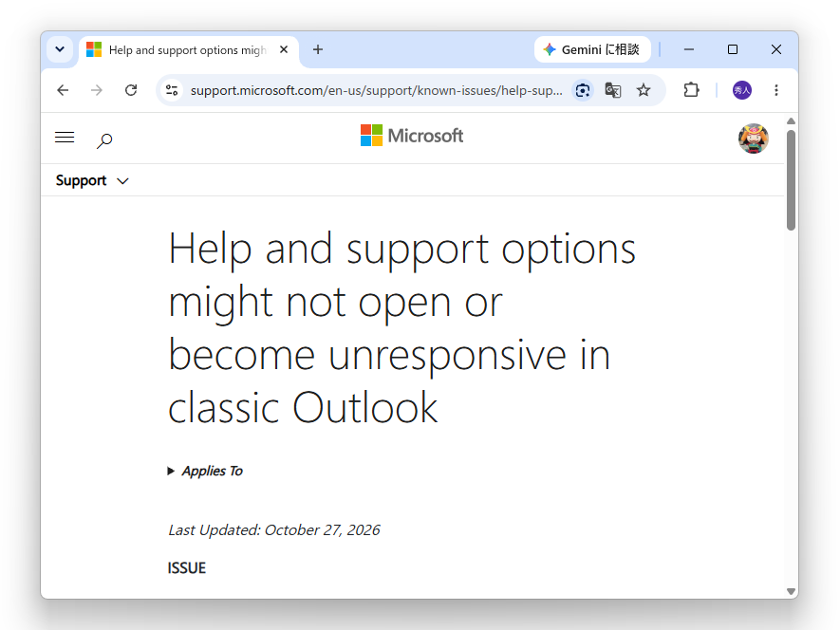Click the address bar URL field
840x630 pixels.
click(376, 90)
